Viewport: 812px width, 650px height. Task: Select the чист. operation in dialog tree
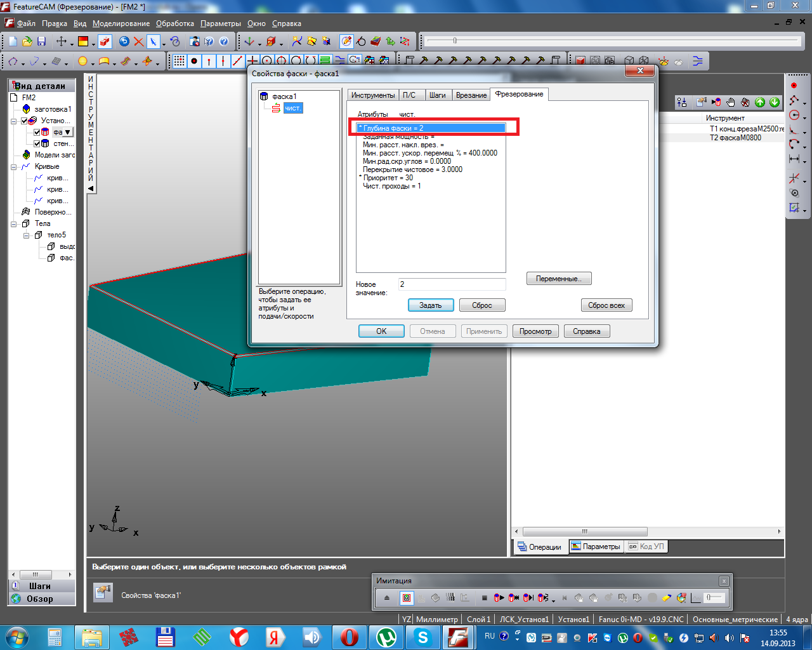tap(292, 109)
